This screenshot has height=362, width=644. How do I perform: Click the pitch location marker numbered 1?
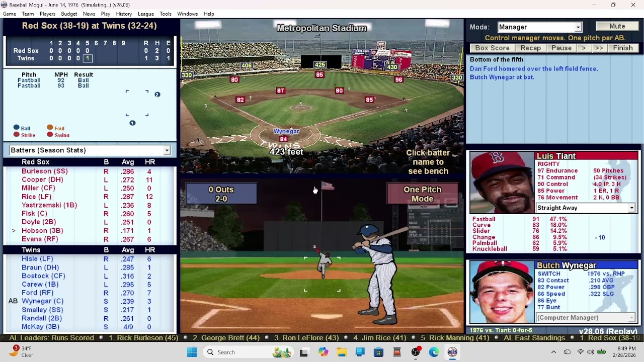132,123
